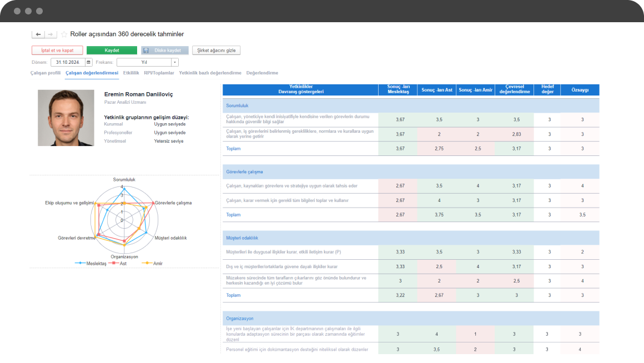Viewport: 644px width, 363px height.
Task: Click the floppy disk icon on Diske kaydet
Action: tap(146, 51)
